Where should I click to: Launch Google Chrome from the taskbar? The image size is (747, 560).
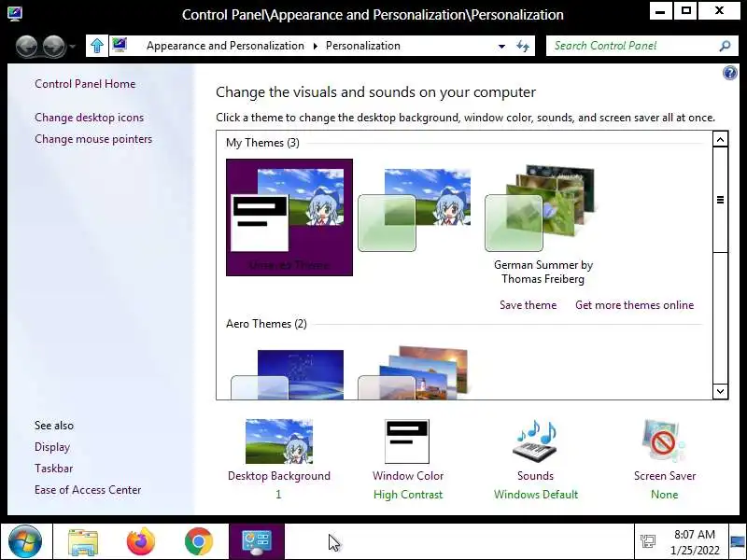click(x=199, y=541)
